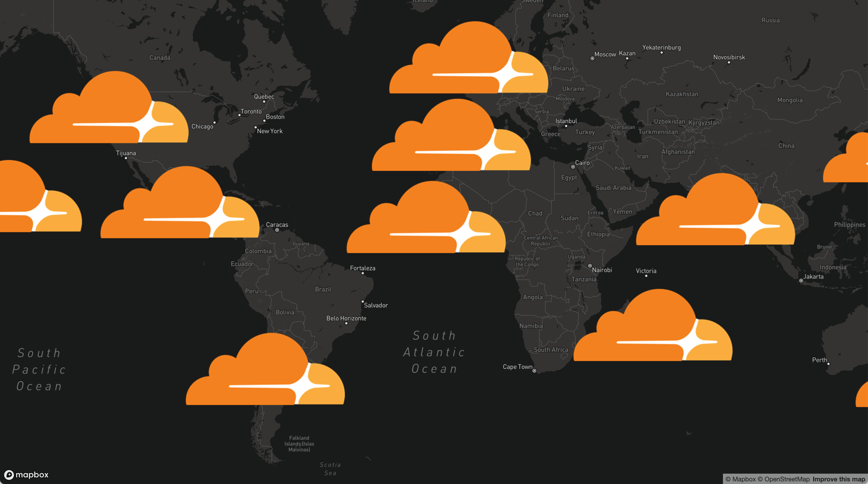Click the Istanbul label

(x=566, y=121)
